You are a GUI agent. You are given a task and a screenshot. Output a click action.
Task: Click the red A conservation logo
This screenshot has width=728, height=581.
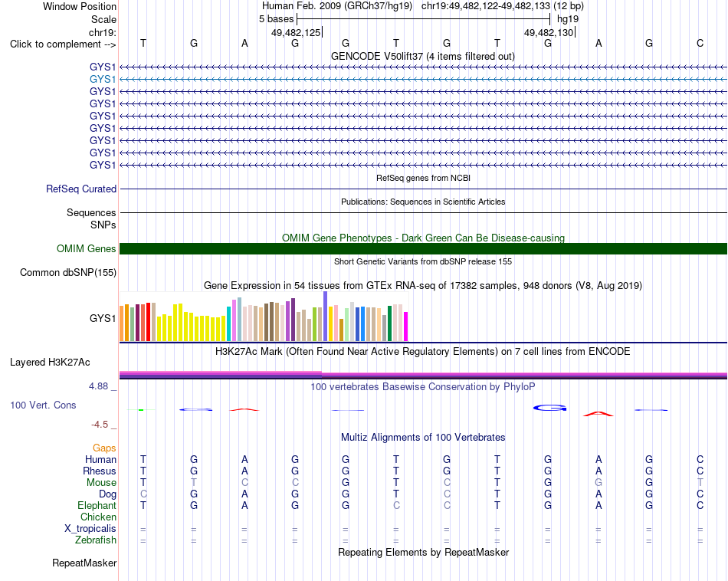pyautogui.click(x=598, y=413)
